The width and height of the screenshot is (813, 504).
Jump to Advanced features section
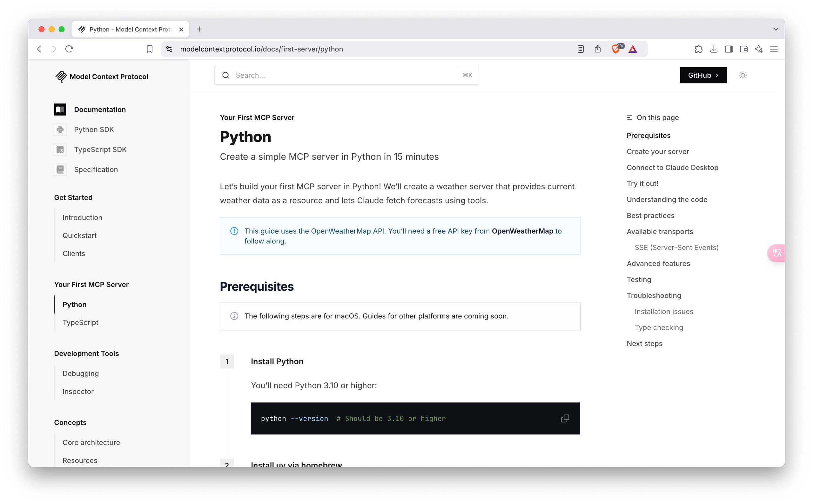point(658,263)
